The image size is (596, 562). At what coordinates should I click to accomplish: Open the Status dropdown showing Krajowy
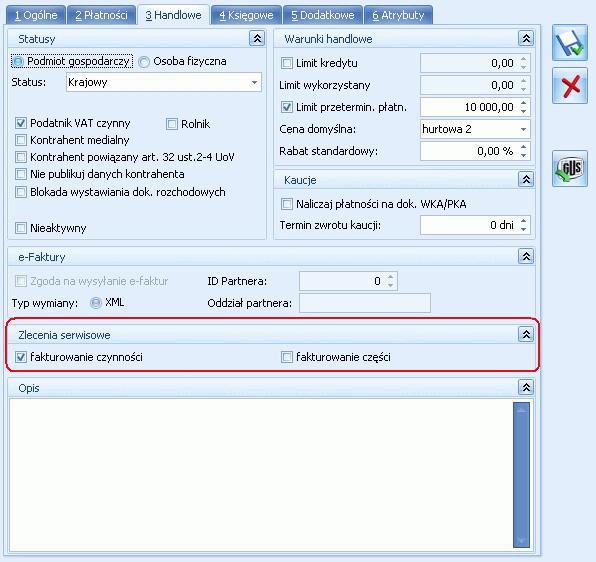click(x=164, y=82)
